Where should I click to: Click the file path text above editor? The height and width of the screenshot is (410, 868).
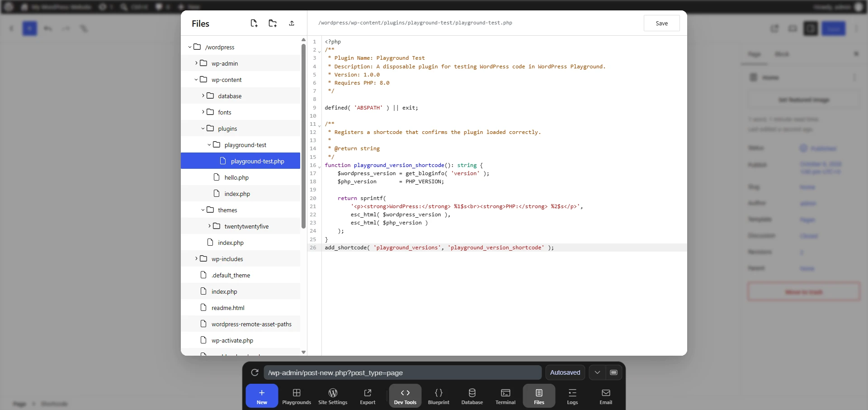tap(415, 23)
